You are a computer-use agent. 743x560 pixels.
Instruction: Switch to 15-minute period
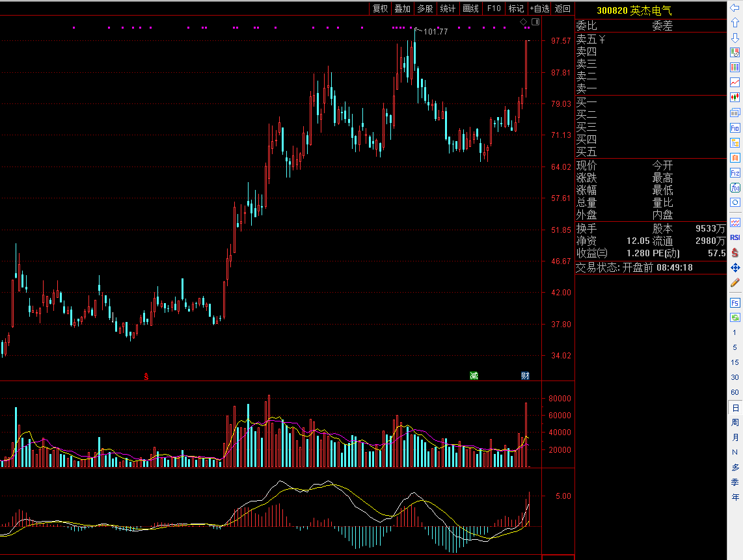point(735,362)
